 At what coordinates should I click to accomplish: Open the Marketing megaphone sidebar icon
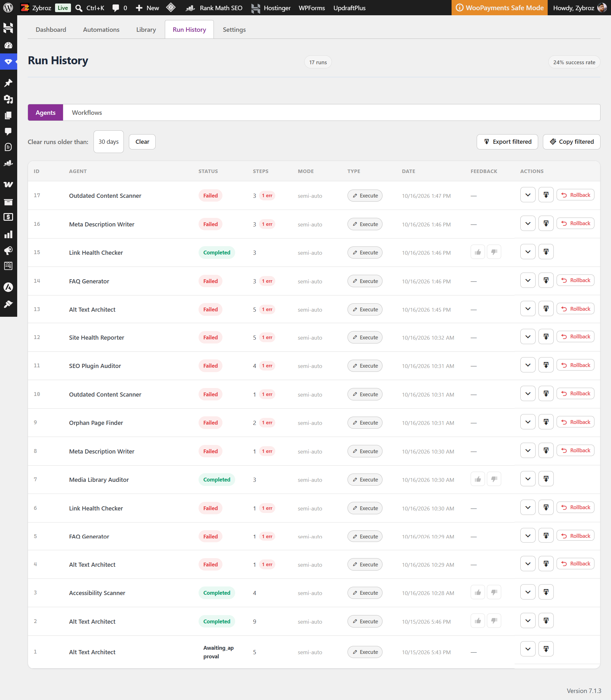(x=8, y=251)
